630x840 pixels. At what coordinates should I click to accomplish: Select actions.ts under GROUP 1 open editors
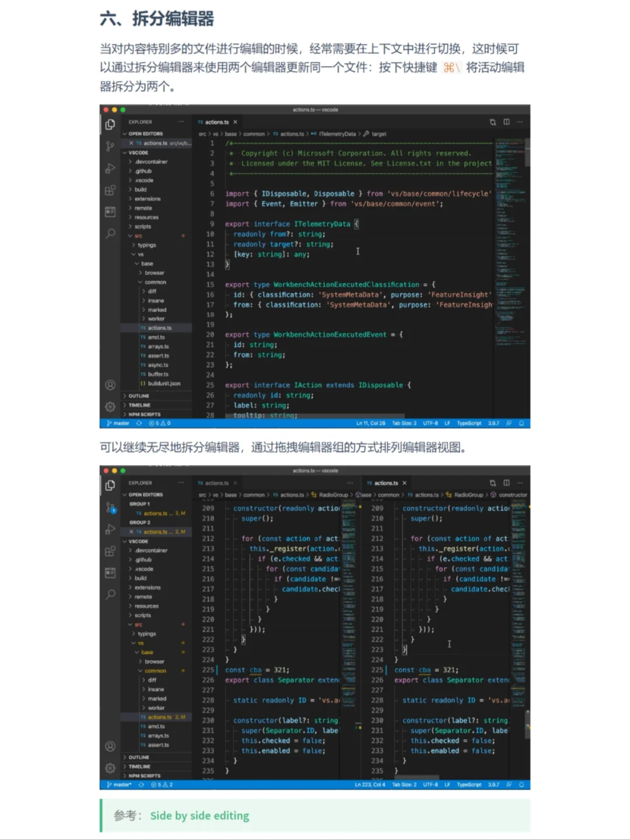(x=157, y=513)
